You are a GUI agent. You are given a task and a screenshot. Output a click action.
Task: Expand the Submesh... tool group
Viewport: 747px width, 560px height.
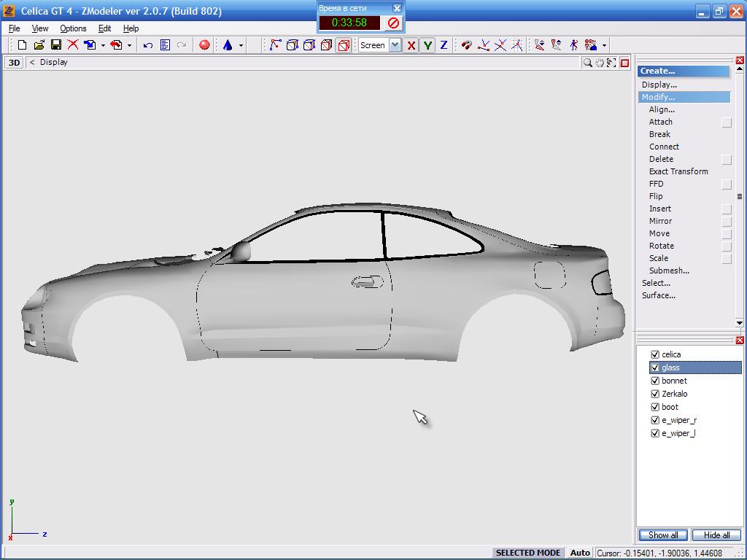point(669,271)
